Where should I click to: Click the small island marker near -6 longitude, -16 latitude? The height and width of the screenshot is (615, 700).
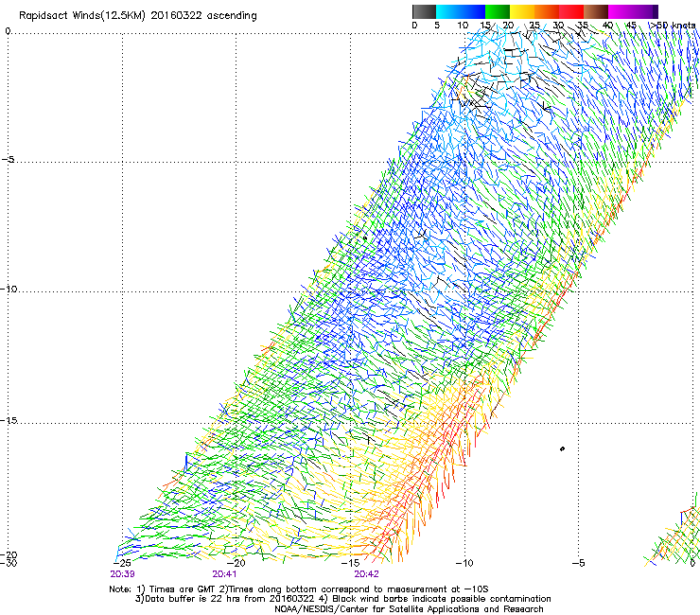point(562,448)
